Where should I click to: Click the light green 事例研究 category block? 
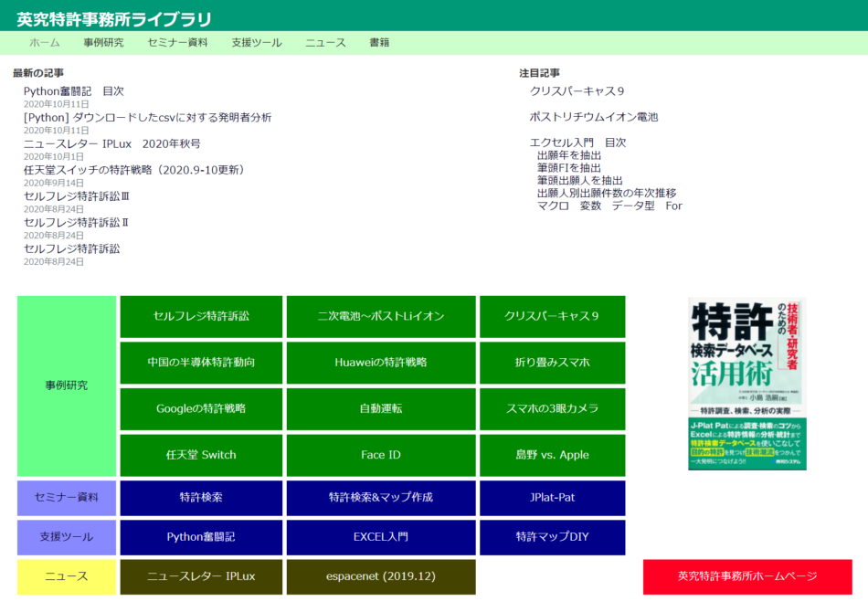pos(67,385)
